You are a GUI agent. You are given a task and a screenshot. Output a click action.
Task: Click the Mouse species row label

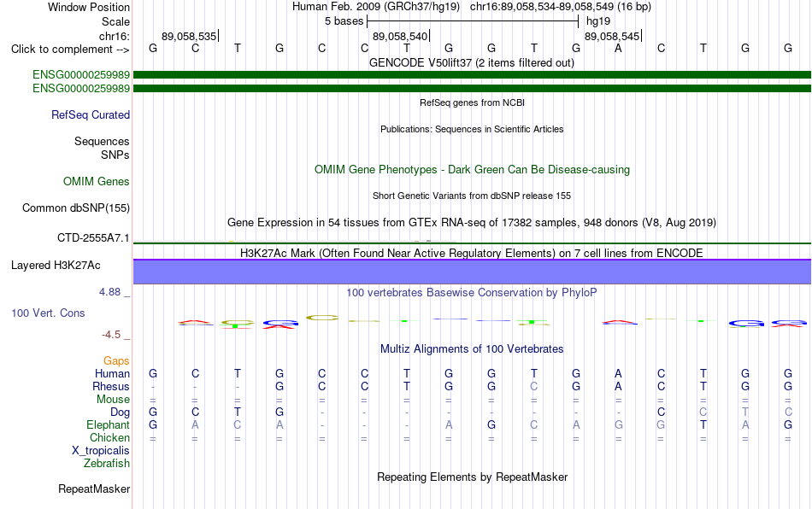[x=114, y=400]
